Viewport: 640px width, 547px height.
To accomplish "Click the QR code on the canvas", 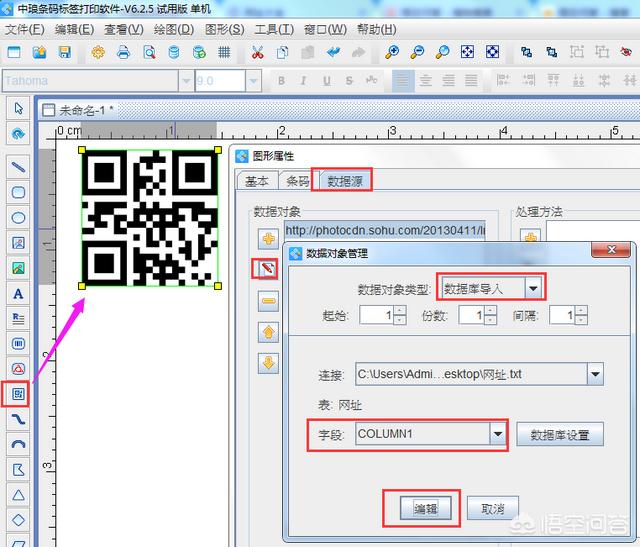I will (x=150, y=217).
